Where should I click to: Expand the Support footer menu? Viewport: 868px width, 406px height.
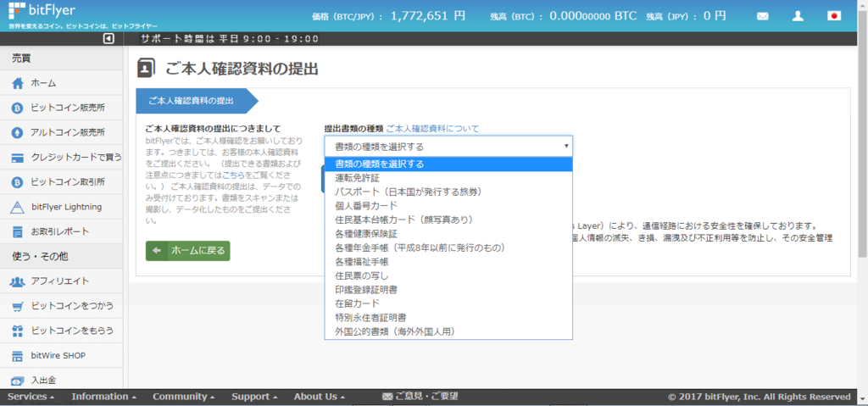[x=254, y=397]
